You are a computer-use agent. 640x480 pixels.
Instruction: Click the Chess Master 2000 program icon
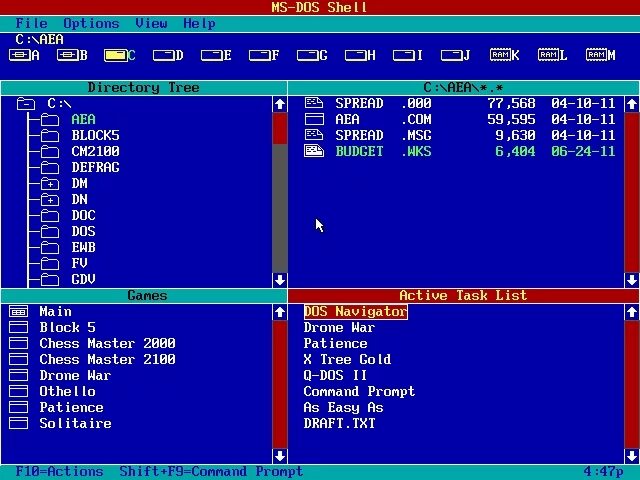[x=18, y=343]
